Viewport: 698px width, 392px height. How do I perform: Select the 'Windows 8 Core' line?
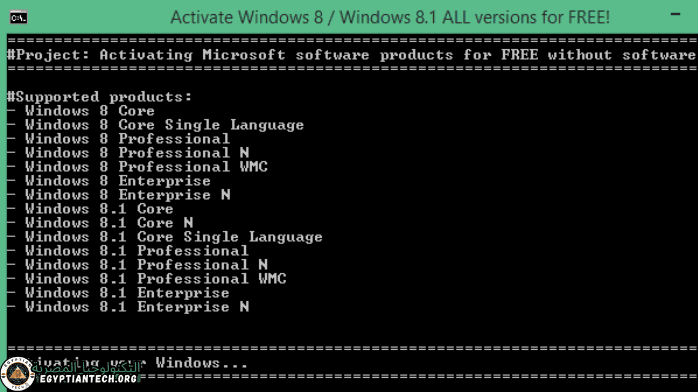[81, 111]
